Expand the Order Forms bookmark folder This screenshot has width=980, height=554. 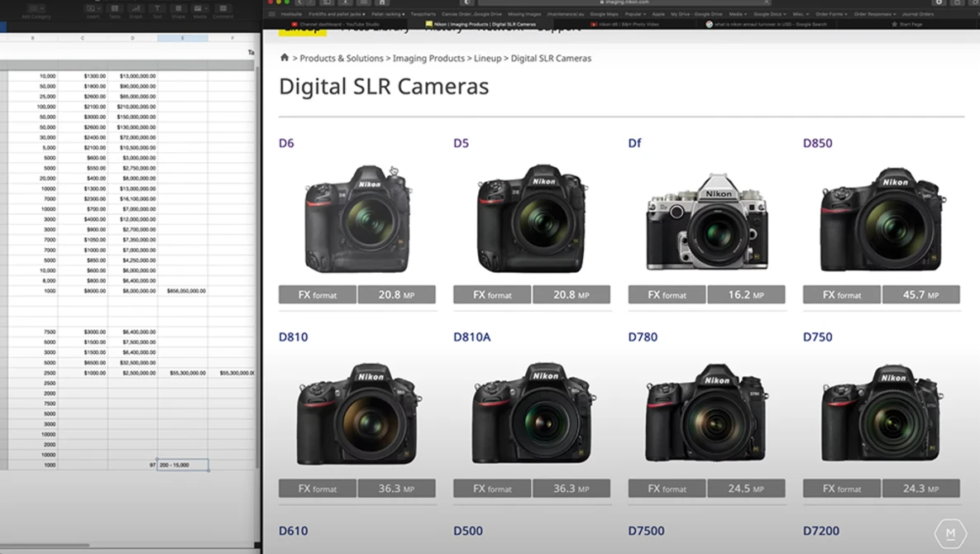coord(832,14)
